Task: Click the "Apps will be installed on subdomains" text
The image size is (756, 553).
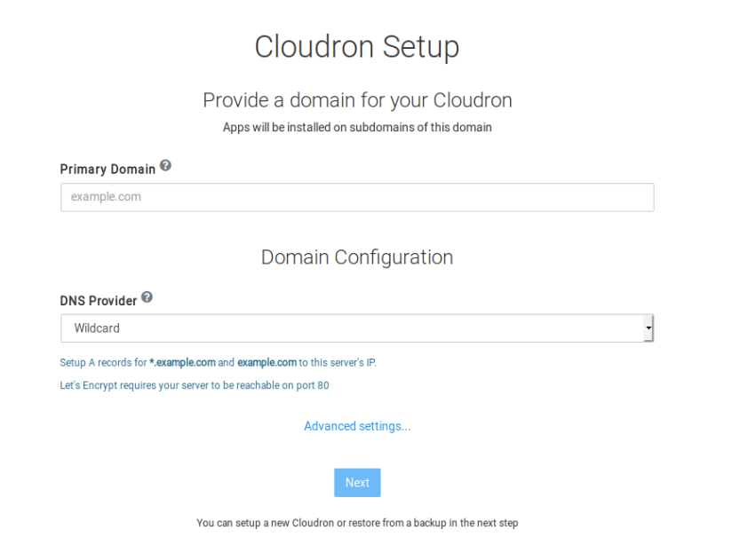Action: [357, 128]
